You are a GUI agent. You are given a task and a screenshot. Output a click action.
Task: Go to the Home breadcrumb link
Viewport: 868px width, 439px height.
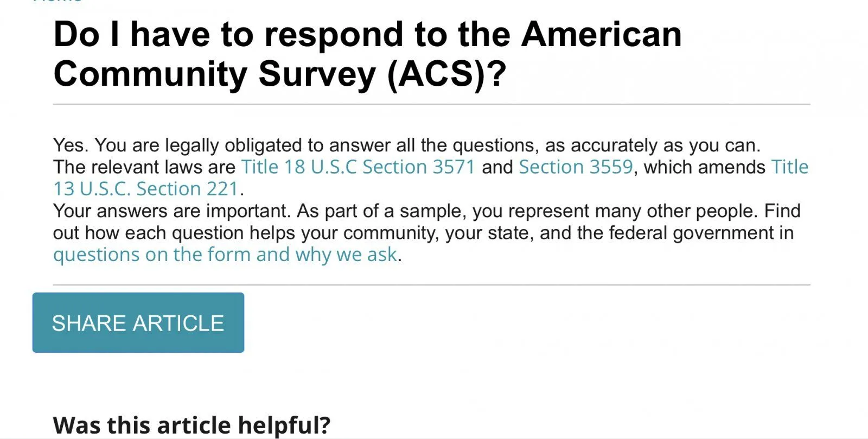[58, 2]
